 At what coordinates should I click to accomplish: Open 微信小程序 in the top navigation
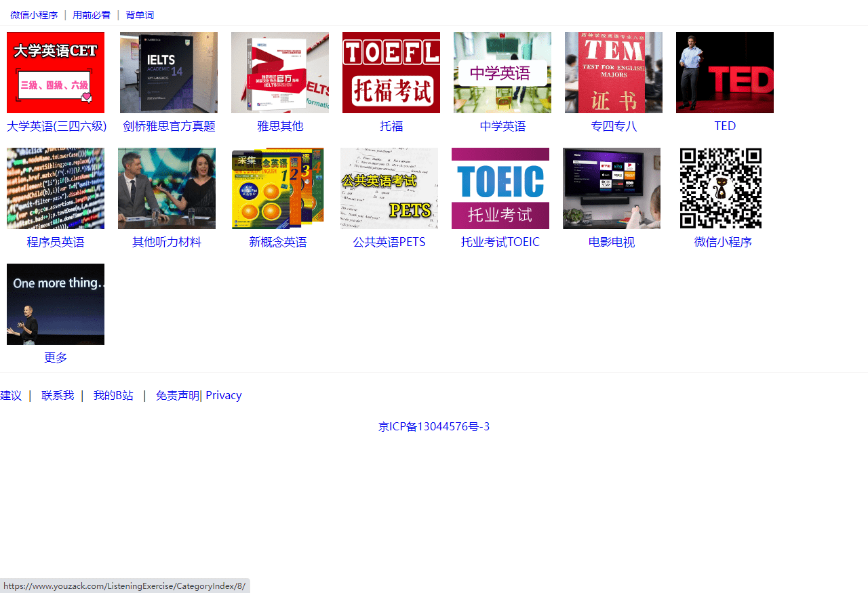tap(34, 15)
